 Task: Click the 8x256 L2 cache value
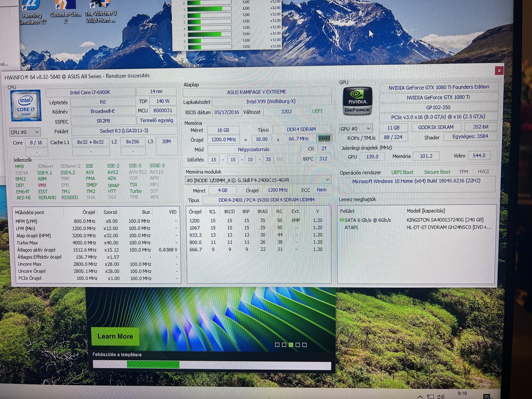[132, 142]
